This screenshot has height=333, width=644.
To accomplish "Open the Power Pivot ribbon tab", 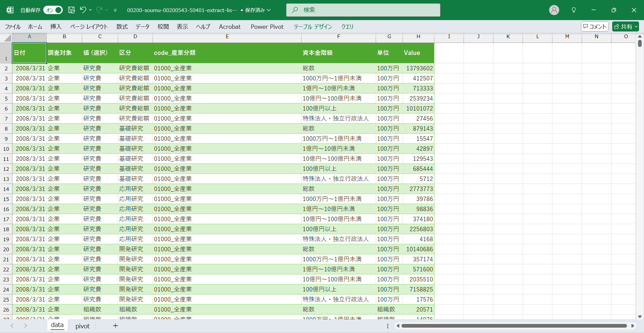I will pos(267,27).
